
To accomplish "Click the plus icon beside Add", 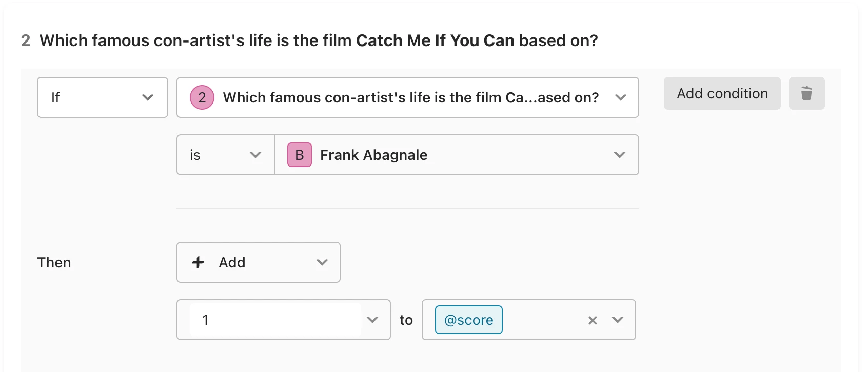I will (198, 262).
